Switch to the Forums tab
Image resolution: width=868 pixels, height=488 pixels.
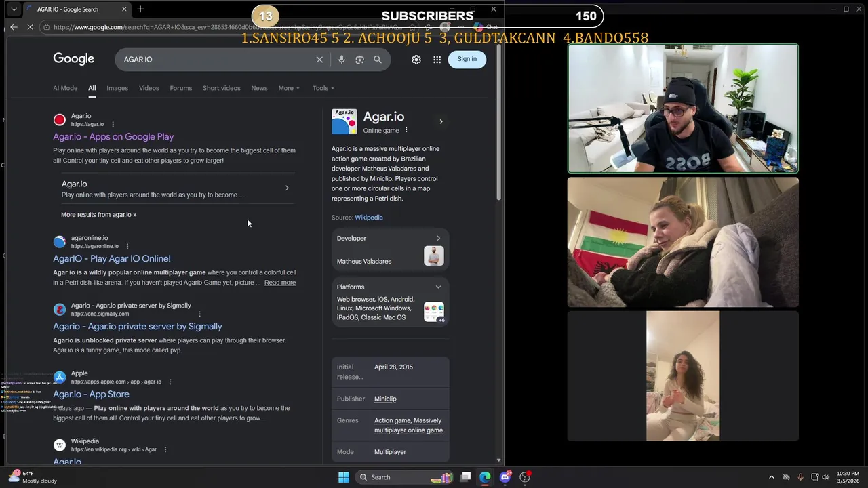coord(181,88)
